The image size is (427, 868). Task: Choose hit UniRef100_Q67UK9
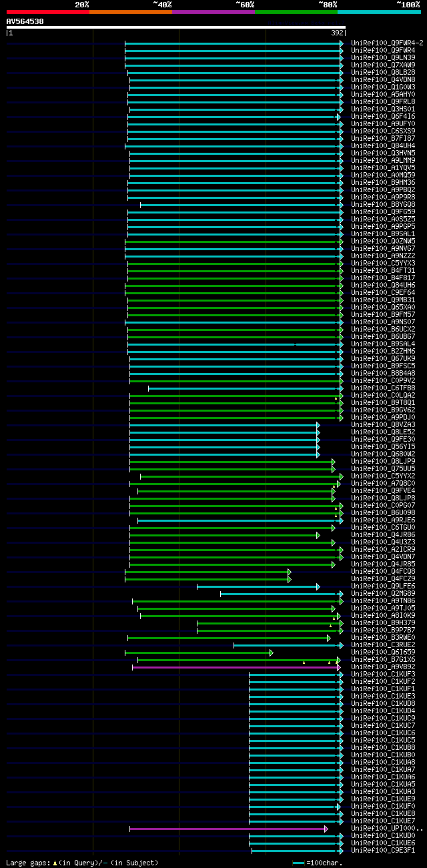pos(383,358)
